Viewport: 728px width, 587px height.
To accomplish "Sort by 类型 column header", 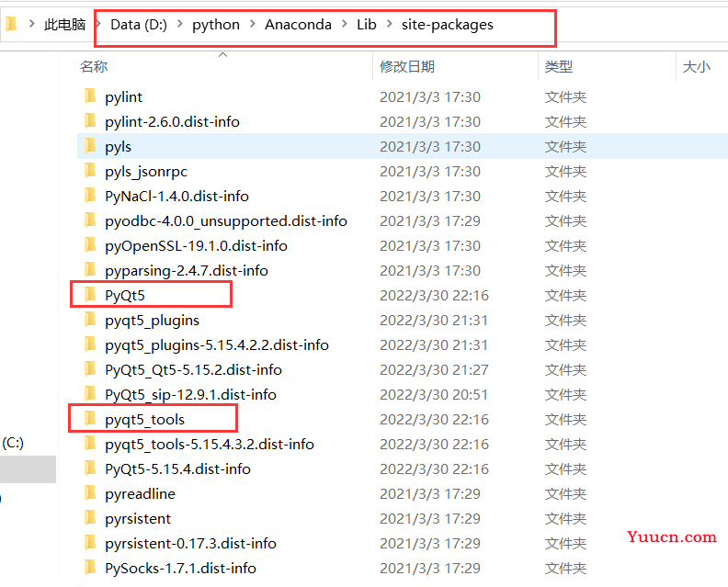I will tap(559, 66).
